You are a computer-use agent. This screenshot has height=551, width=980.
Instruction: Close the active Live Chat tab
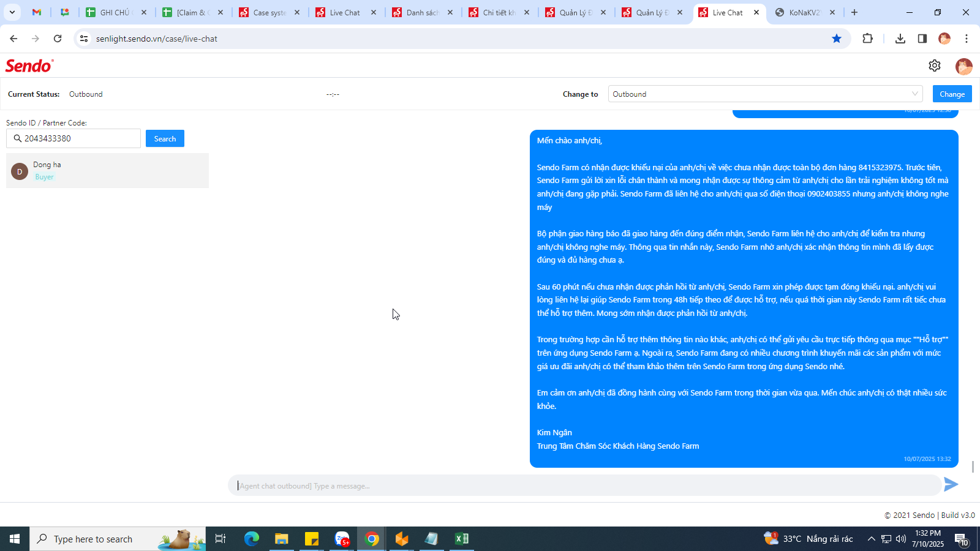756,12
